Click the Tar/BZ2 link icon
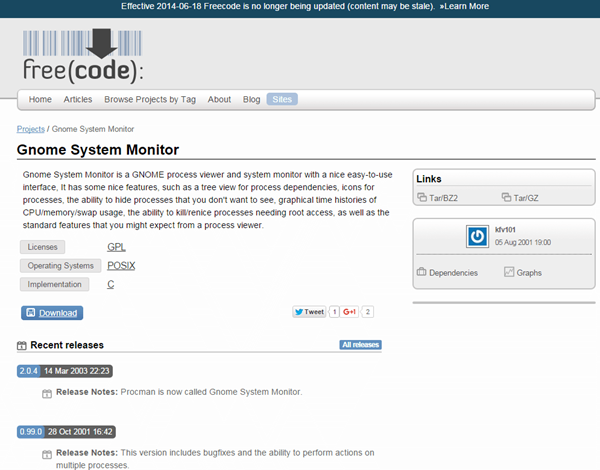600x470 pixels. coord(422,197)
